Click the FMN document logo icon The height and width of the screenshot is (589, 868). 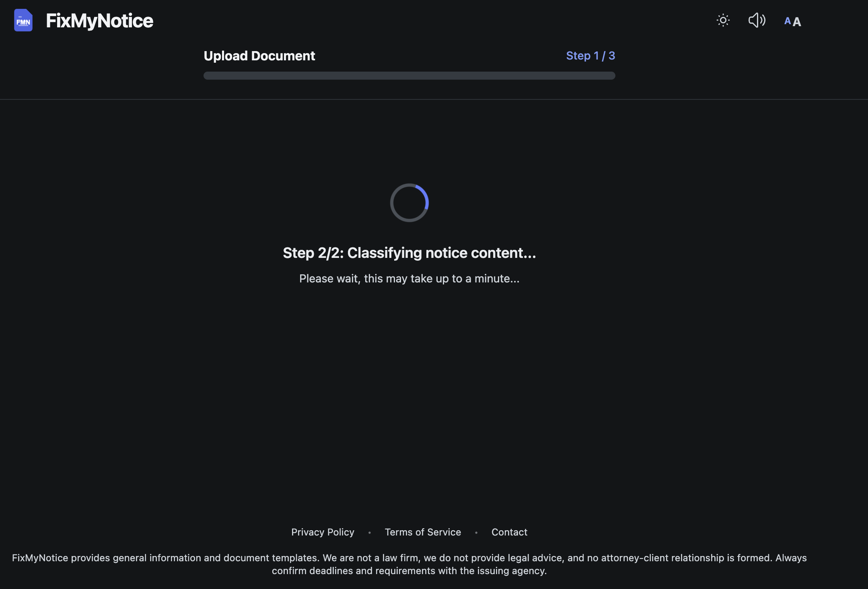[x=23, y=20]
